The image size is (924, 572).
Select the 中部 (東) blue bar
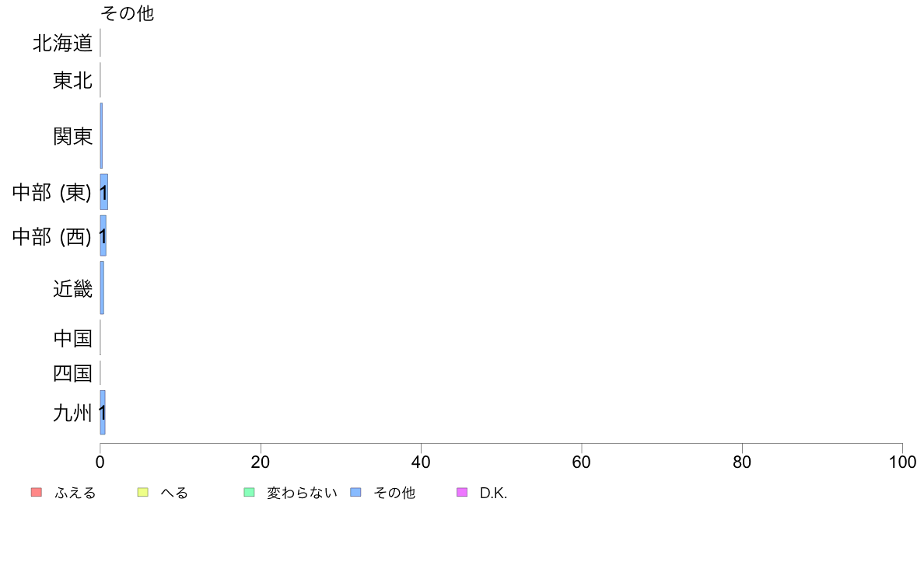pyautogui.click(x=103, y=192)
